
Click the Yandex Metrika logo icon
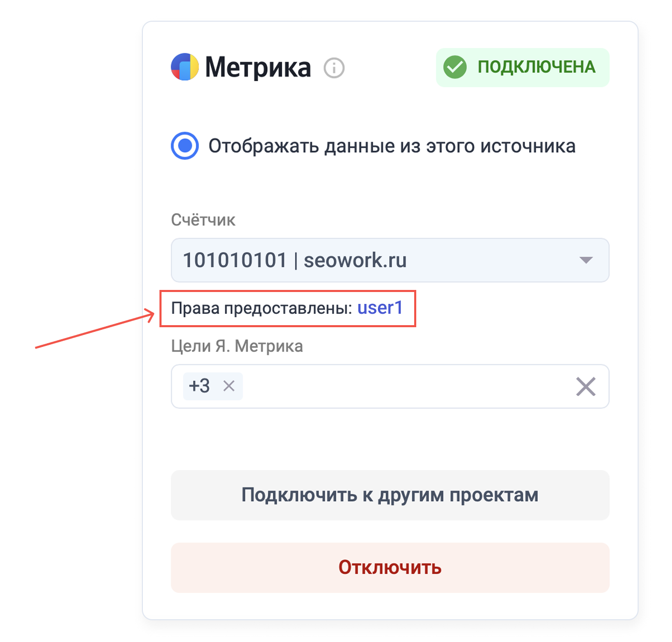pos(185,67)
